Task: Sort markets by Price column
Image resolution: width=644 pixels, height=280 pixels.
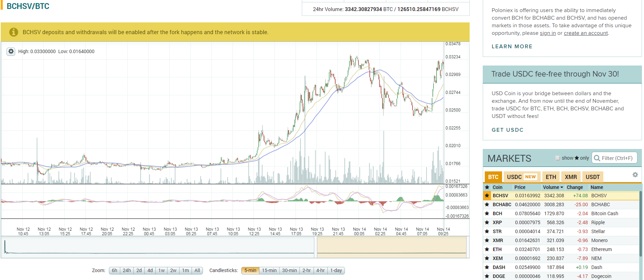Action: (x=520, y=187)
